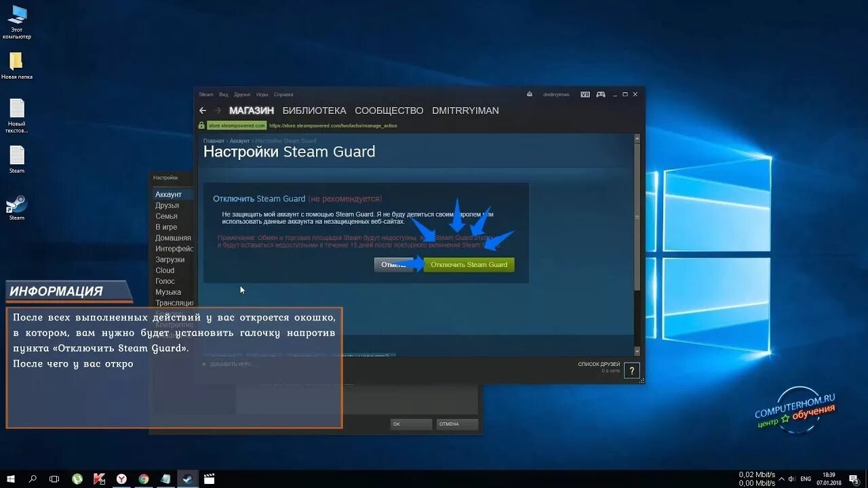
Task: Open the clapperboard video app on taskbar
Action: tap(209, 479)
